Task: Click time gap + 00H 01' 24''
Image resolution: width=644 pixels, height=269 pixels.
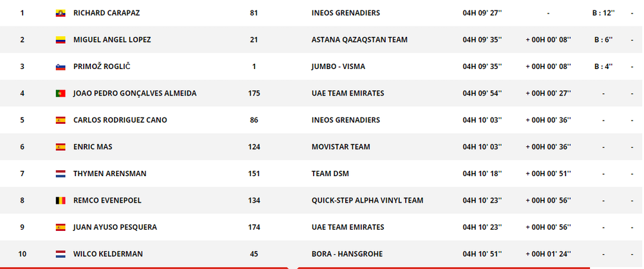Action: point(548,254)
